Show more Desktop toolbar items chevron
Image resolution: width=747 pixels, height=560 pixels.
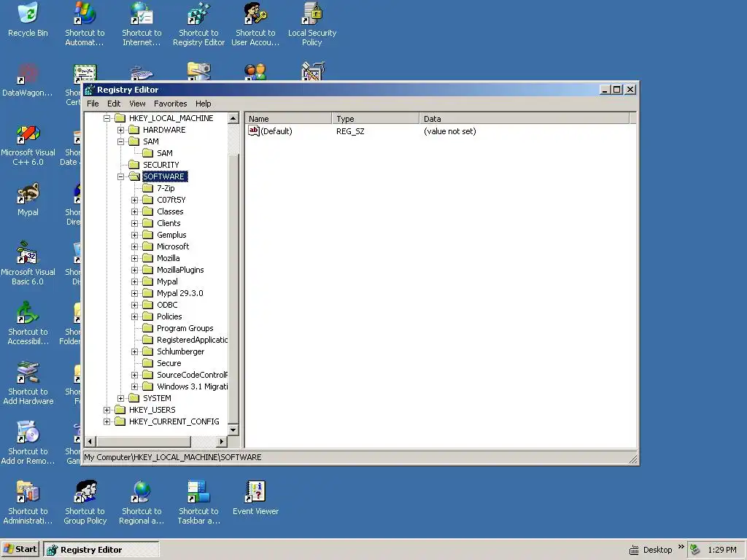click(x=681, y=546)
